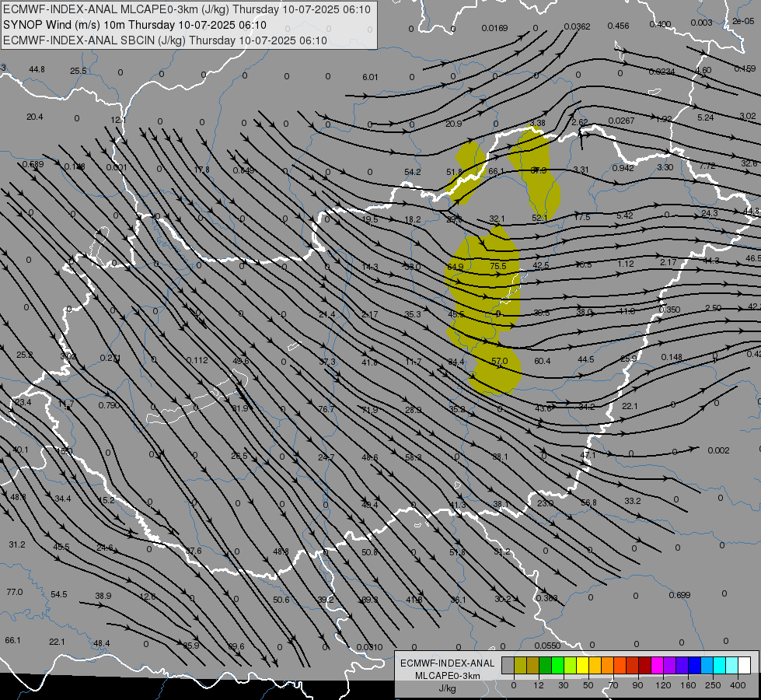Image resolution: width=761 pixels, height=700 pixels.
Task: Select the white swatch at the scale end
Action: click(745, 665)
